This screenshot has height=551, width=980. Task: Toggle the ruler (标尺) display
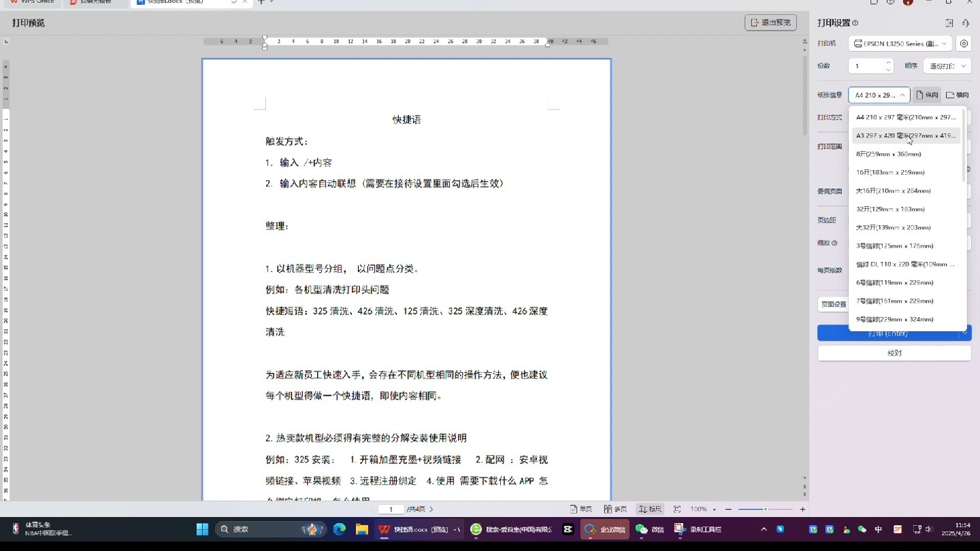(x=649, y=508)
